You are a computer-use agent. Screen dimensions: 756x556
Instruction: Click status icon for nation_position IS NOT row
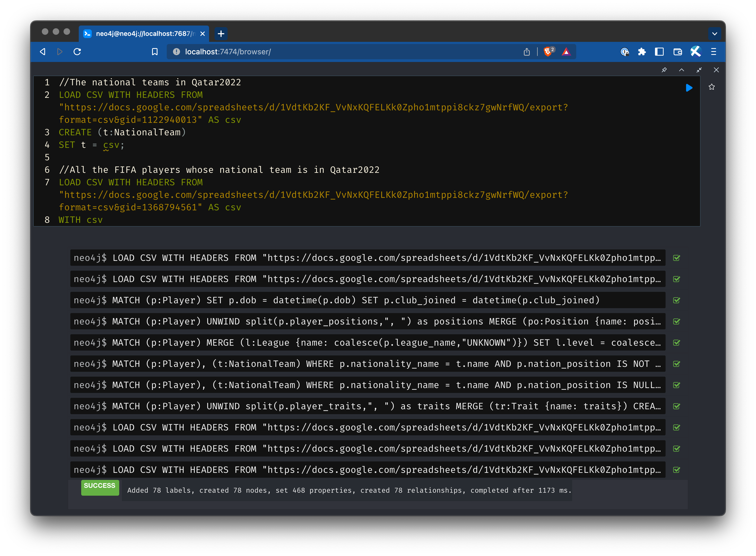pos(677,364)
